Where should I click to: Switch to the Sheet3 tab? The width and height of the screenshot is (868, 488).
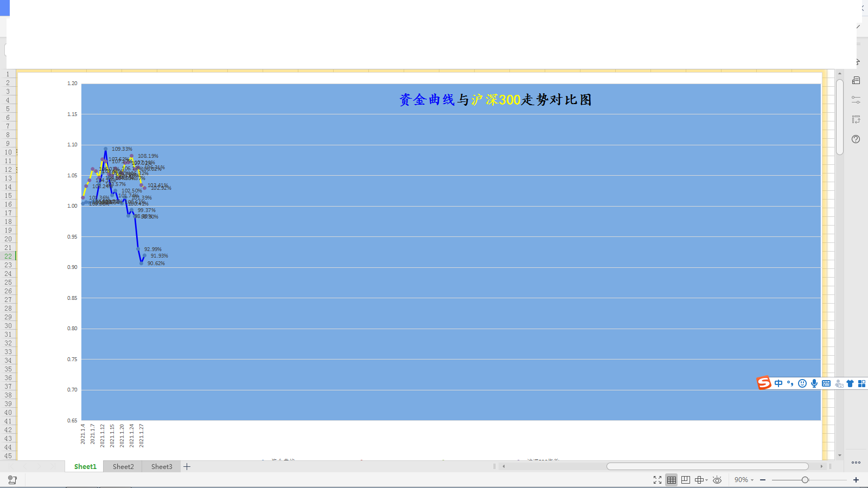[x=161, y=466]
